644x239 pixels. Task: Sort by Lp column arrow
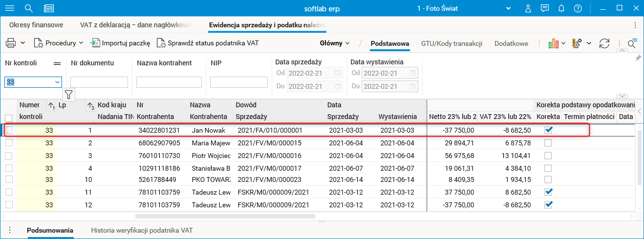tap(90, 105)
